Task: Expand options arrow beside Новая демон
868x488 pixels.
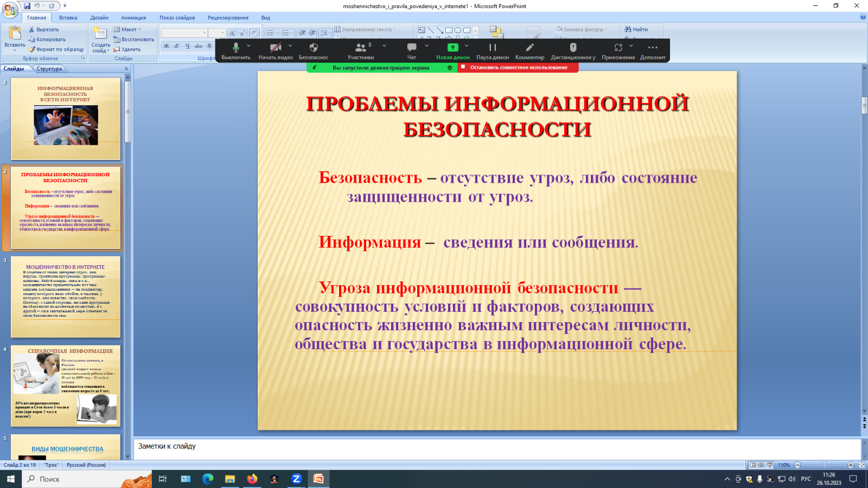Action: pos(467,46)
